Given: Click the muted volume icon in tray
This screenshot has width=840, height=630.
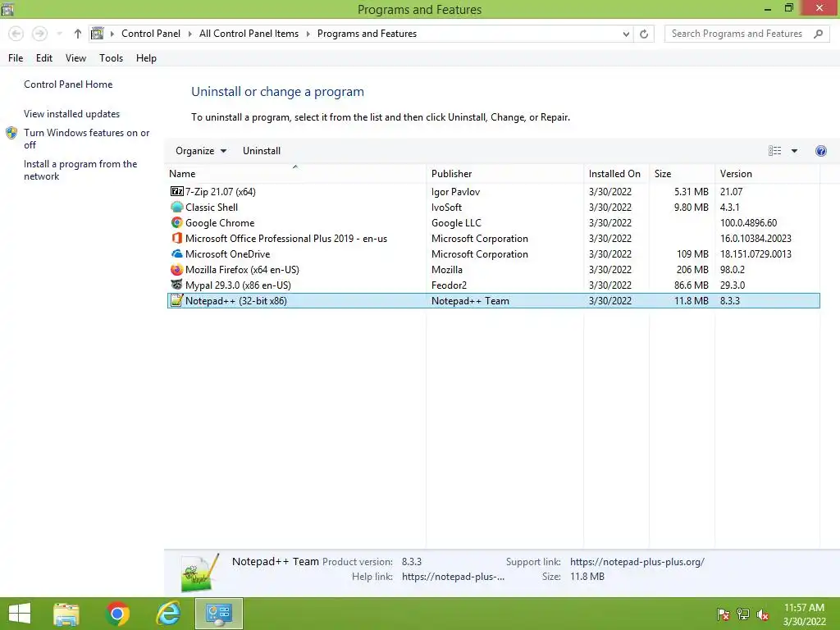Looking at the screenshot, I should pos(763,614).
